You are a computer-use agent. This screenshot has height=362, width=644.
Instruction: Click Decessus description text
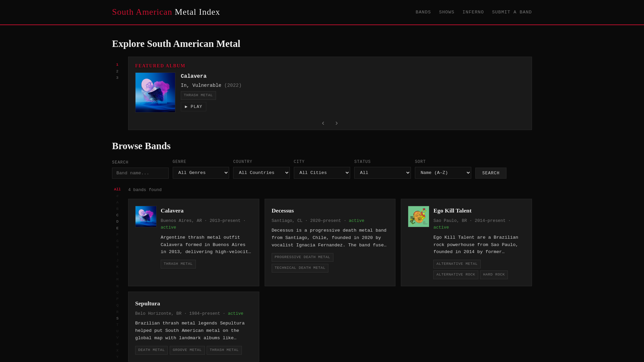point(329,238)
